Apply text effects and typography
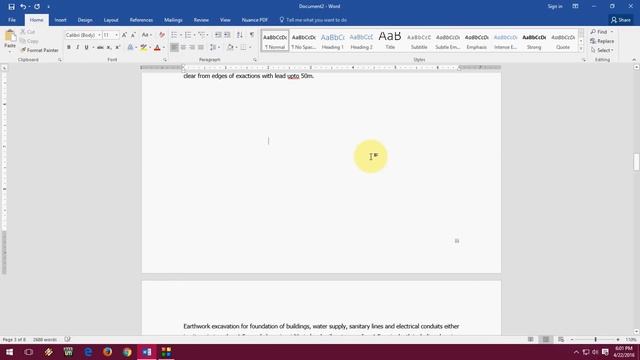This screenshot has height=360, width=640. (131, 48)
